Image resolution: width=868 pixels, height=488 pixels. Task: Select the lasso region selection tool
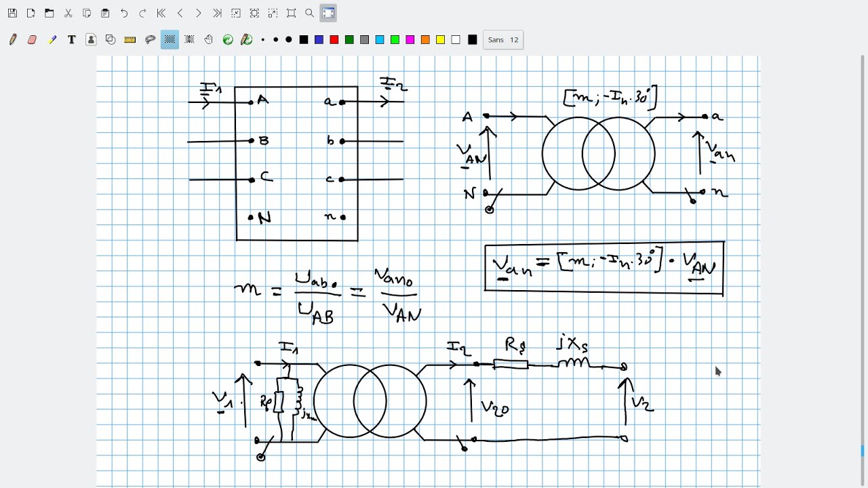coord(151,40)
